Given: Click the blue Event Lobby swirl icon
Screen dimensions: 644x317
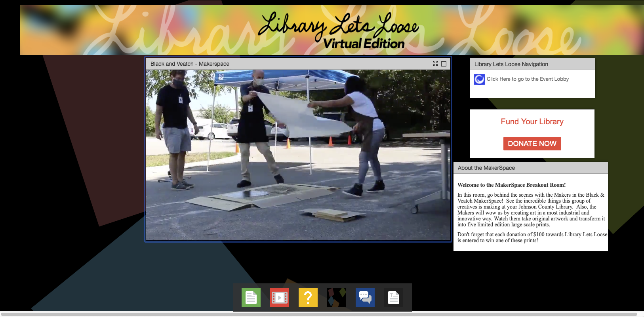Looking at the screenshot, I should point(479,79).
